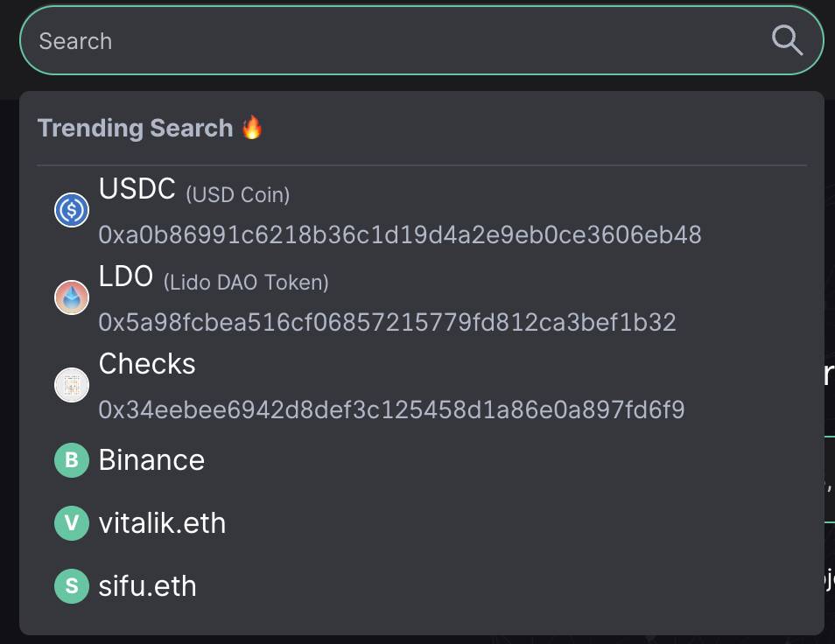This screenshot has height=644, width=835.
Task: Click the green V avatar for vitalik.eth
Action: (x=72, y=522)
